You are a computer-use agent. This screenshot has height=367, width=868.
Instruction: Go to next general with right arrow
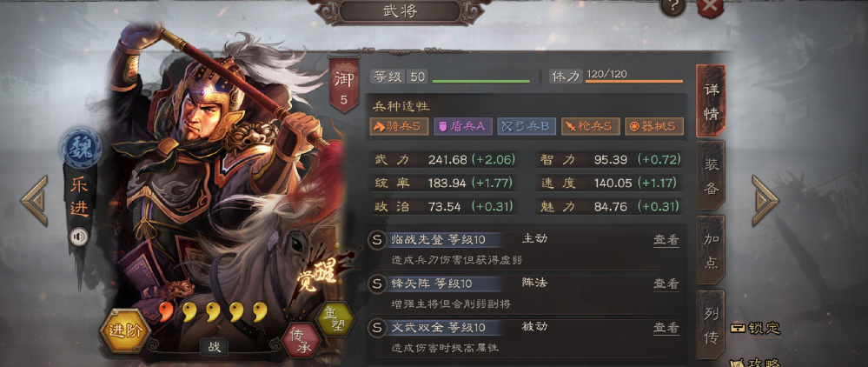point(765,201)
